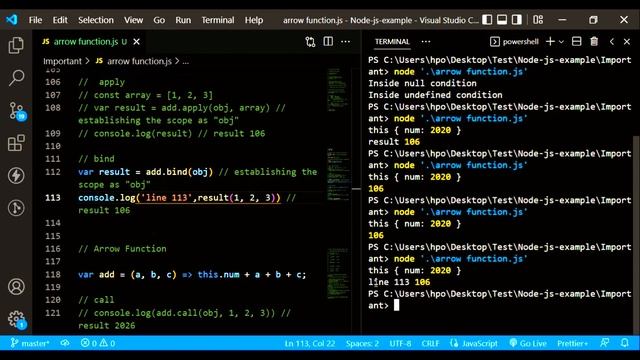Screen dimensions: 640x360
Task: Split the terminal
Action: (577, 42)
